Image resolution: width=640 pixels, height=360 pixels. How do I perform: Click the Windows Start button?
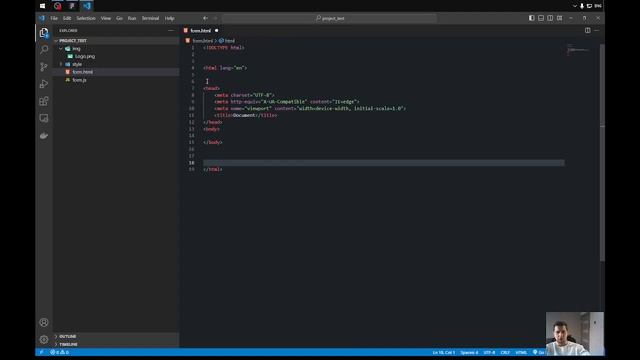(42, 6)
